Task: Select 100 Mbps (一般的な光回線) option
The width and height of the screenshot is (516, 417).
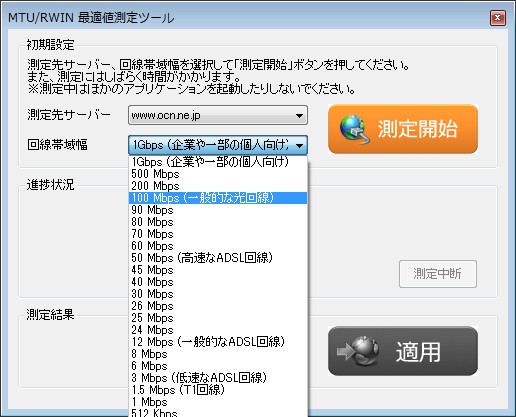Action: click(x=218, y=198)
